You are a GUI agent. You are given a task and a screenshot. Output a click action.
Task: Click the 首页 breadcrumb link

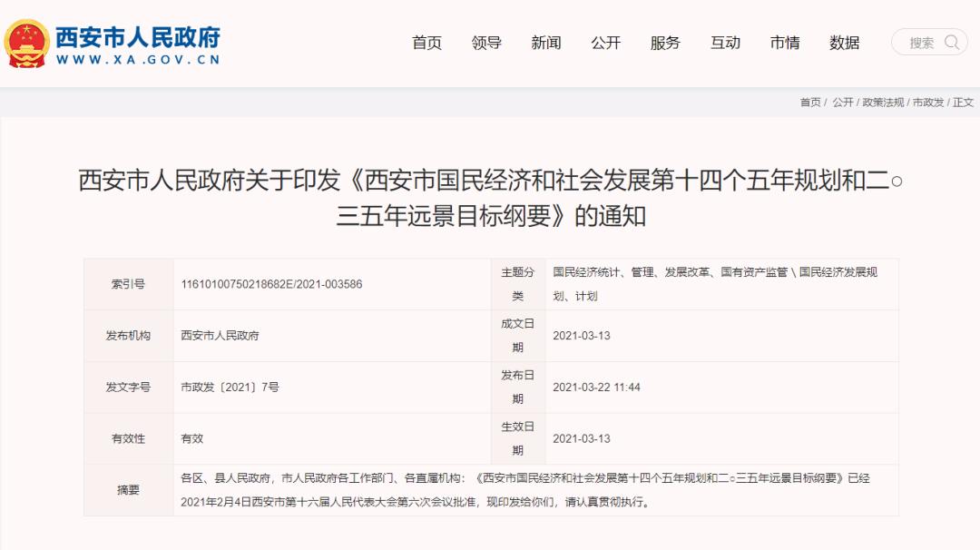click(x=808, y=103)
